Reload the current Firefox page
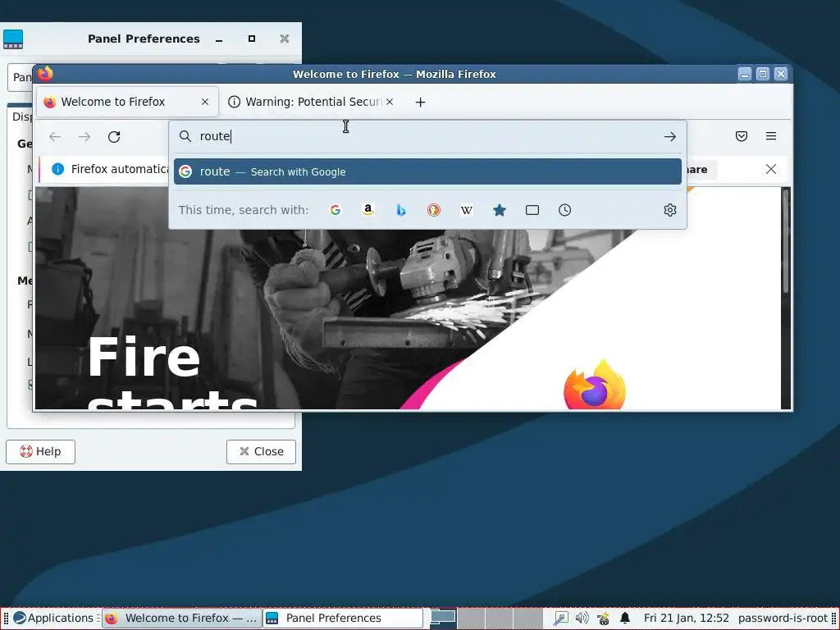 114,137
